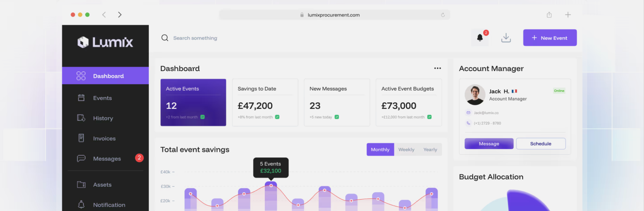Click the email envelope icon beside Jack@lumix.co
Image resolution: width=644 pixels, height=211 pixels.
pyautogui.click(x=468, y=113)
